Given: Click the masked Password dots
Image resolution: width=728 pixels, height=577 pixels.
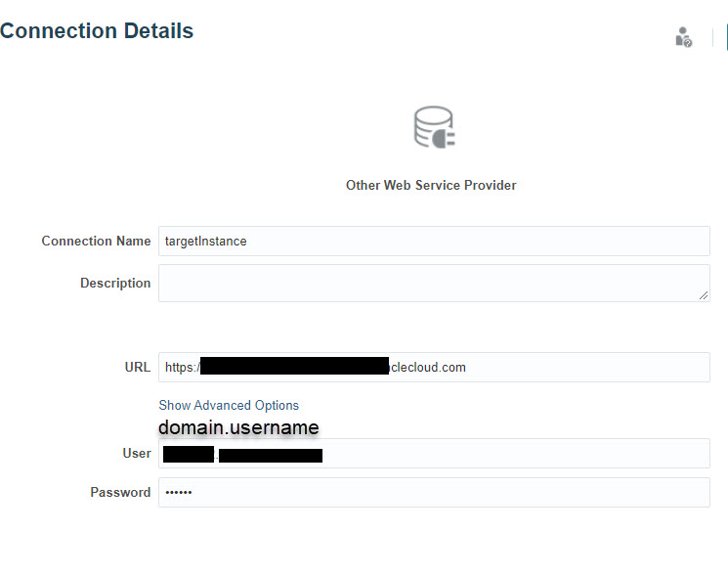Looking at the screenshot, I should coord(179,493).
